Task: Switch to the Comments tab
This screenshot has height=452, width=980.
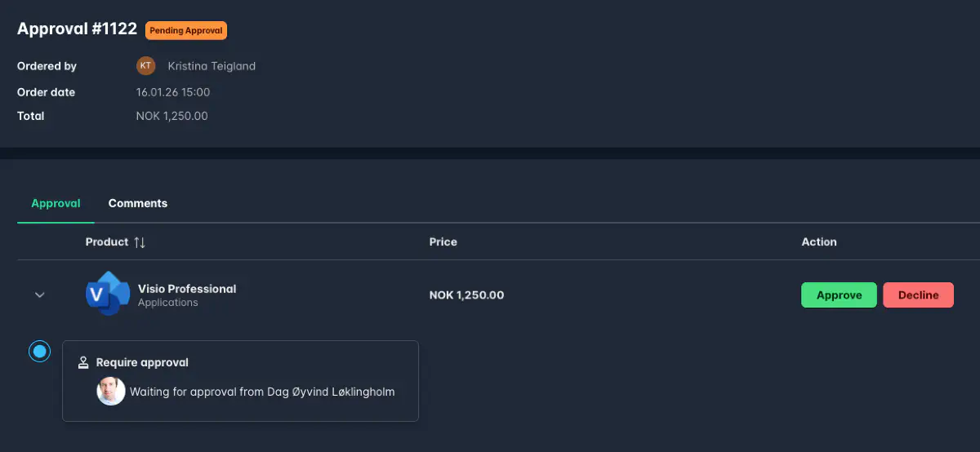Action: point(138,203)
